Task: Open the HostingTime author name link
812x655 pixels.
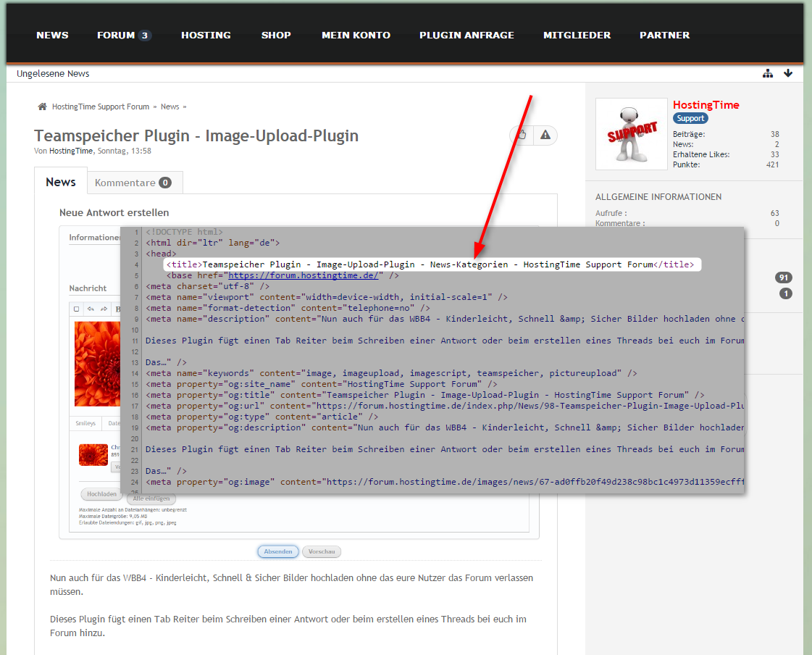Action: [x=71, y=151]
